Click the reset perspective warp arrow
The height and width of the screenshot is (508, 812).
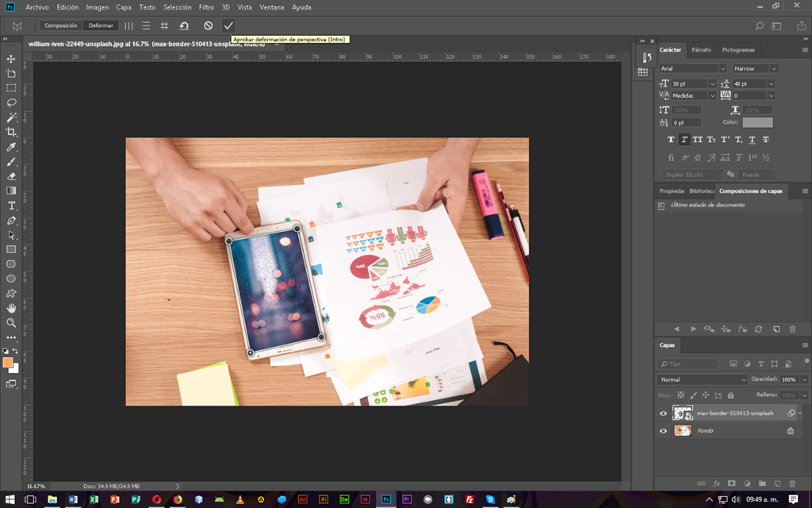click(x=184, y=25)
